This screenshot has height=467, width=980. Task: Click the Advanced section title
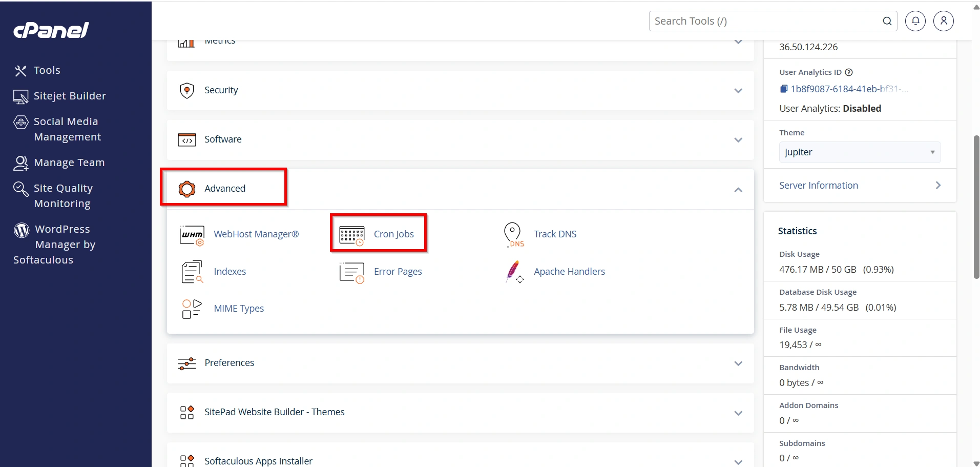225,188
